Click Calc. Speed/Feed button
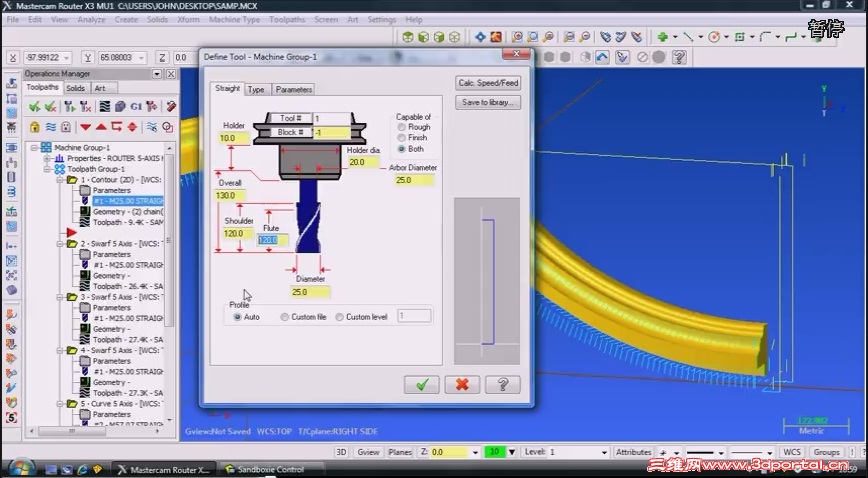This screenshot has height=478, width=868. pos(488,83)
